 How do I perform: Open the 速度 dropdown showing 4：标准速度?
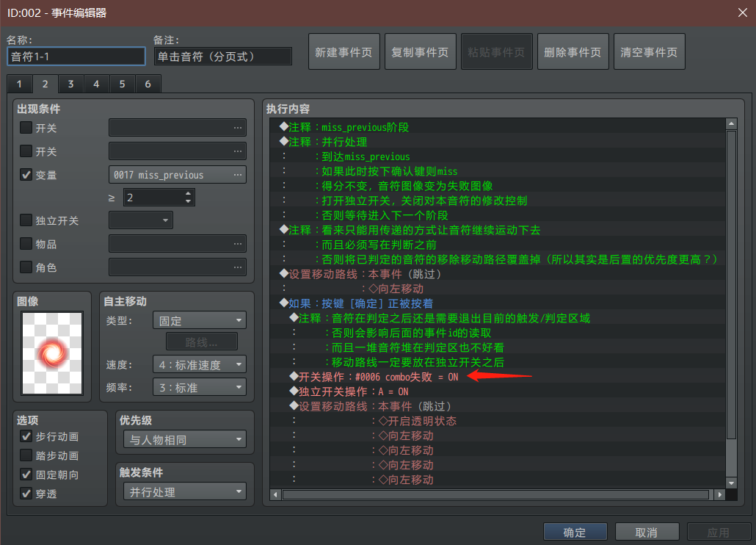pos(200,364)
